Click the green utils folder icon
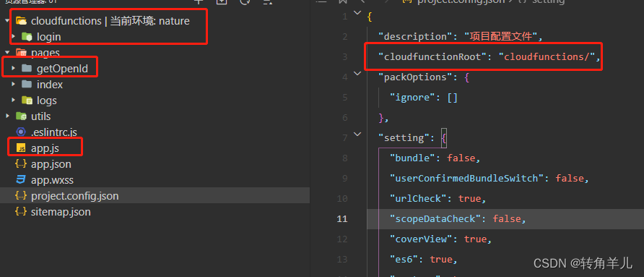 tap(21, 116)
